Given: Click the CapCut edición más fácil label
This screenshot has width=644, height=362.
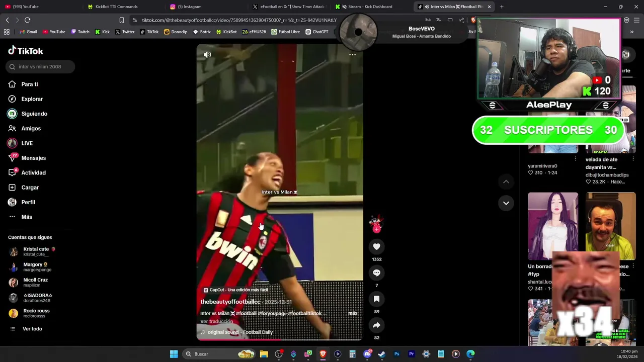Looking at the screenshot, I should tap(235, 290).
